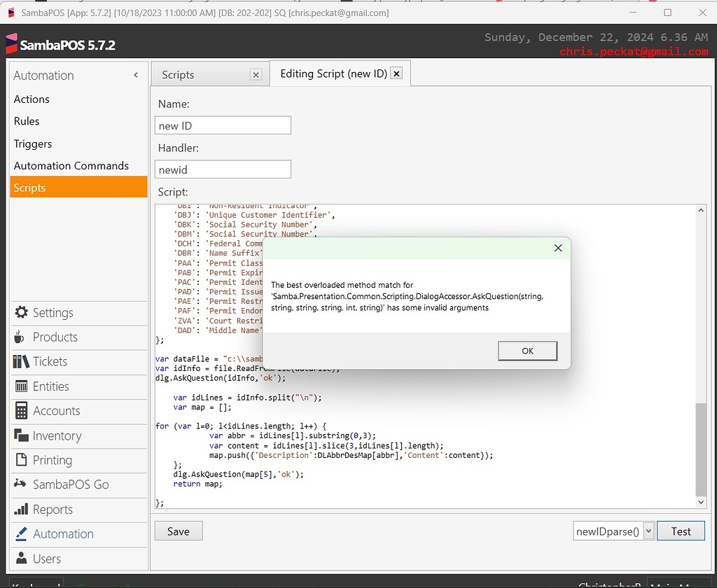The width and height of the screenshot is (717, 588).
Task: Select Actions in the Automation menu
Action: point(31,99)
